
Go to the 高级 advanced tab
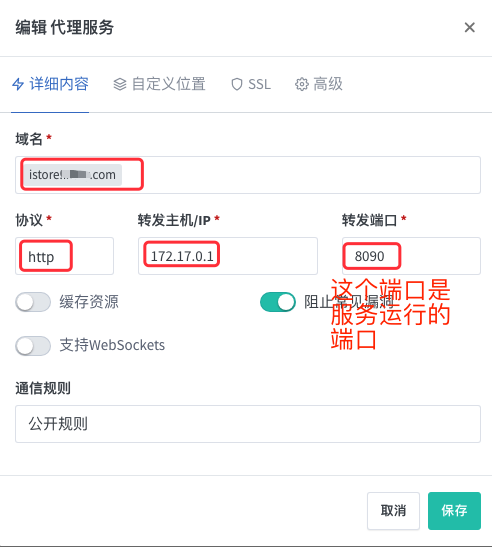pyautogui.click(x=319, y=84)
